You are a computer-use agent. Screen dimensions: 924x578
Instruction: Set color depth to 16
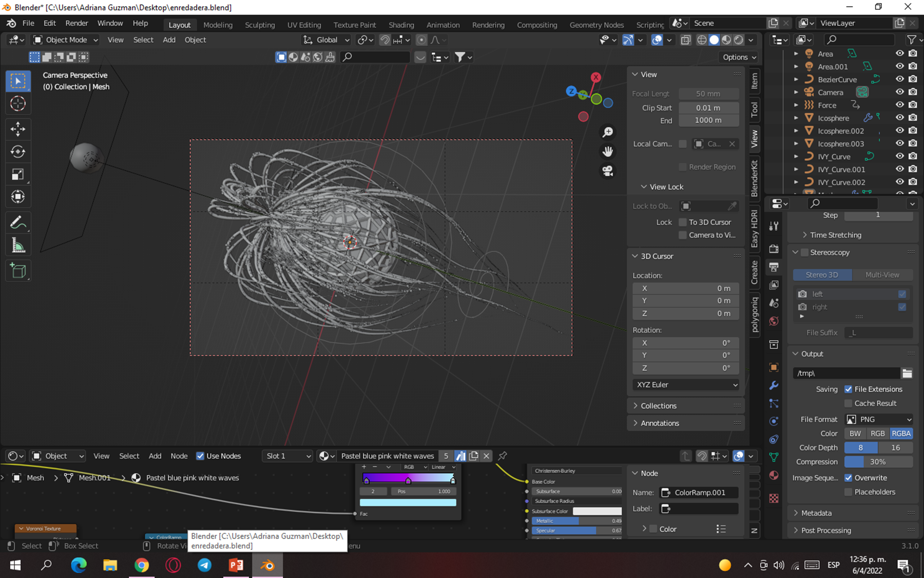click(x=896, y=448)
